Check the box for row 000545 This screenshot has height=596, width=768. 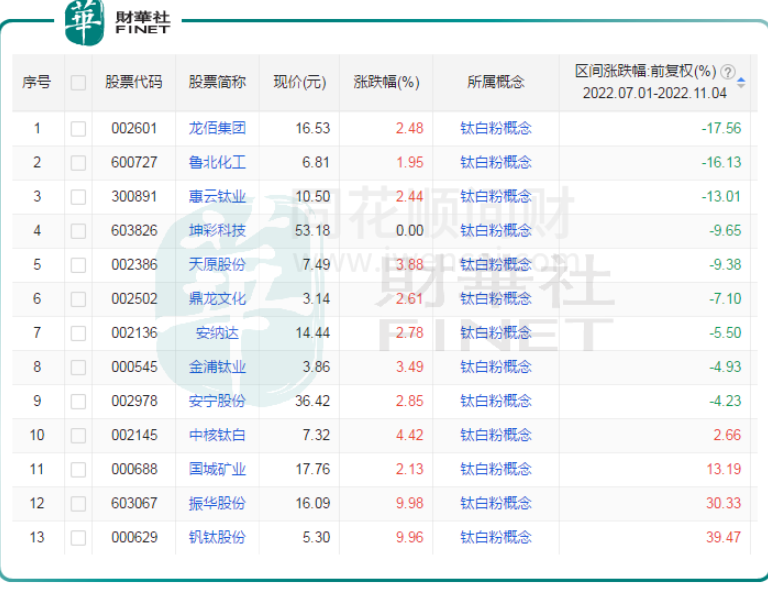[x=78, y=367]
